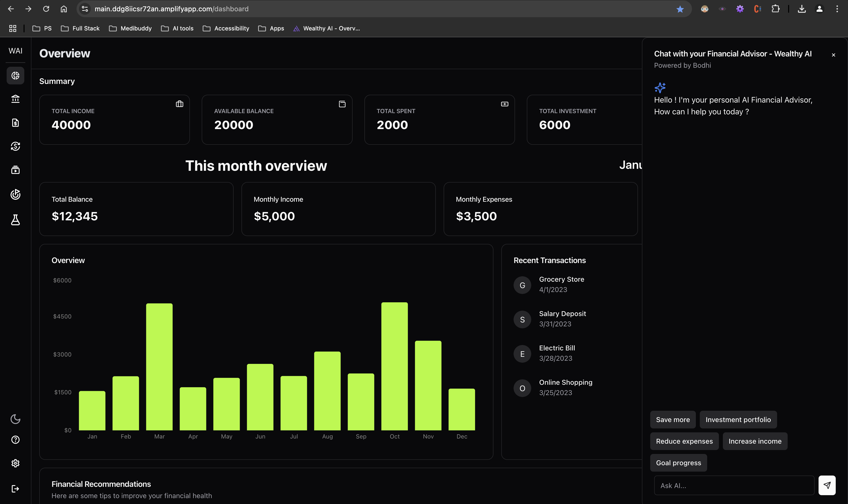The image size is (848, 504).
Task: Click the Reduce expenses suggestion chip
Action: [x=684, y=441]
